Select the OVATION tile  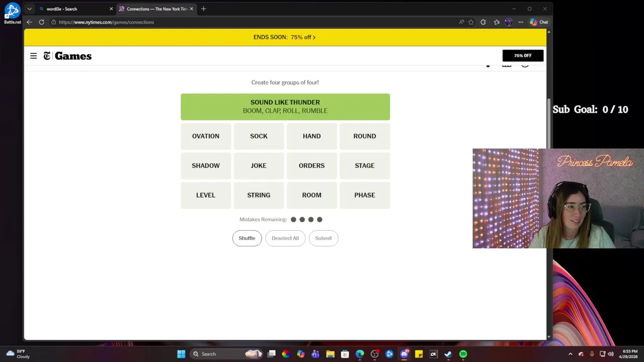[x=206, y=136]
